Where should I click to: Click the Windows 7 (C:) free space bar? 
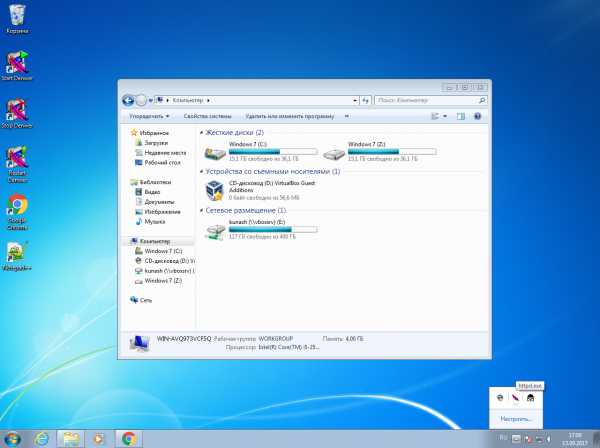[x=273, y=152]
